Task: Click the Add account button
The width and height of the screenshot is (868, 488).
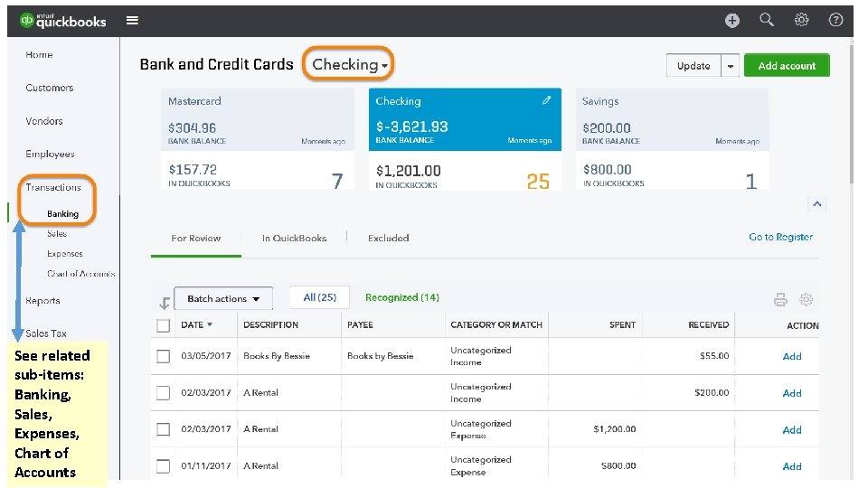Action: coord(787,65)
